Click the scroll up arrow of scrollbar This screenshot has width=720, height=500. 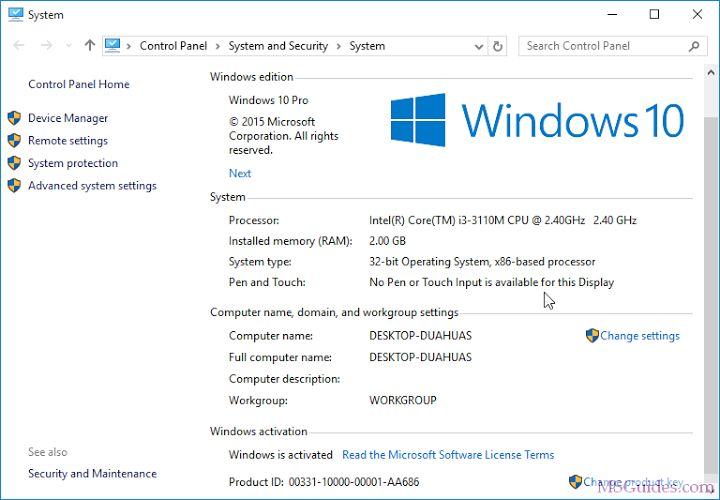711,73
